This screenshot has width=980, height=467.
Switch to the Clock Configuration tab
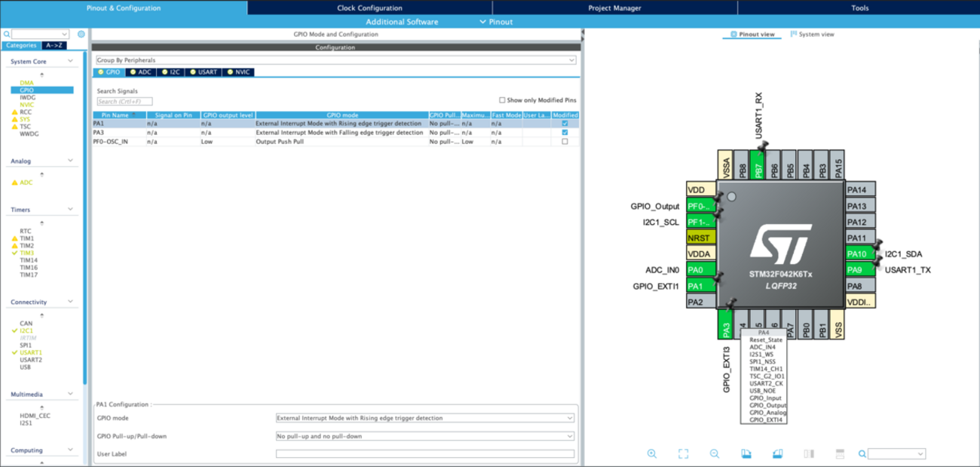pyautogui.click(x=369, y=8)
